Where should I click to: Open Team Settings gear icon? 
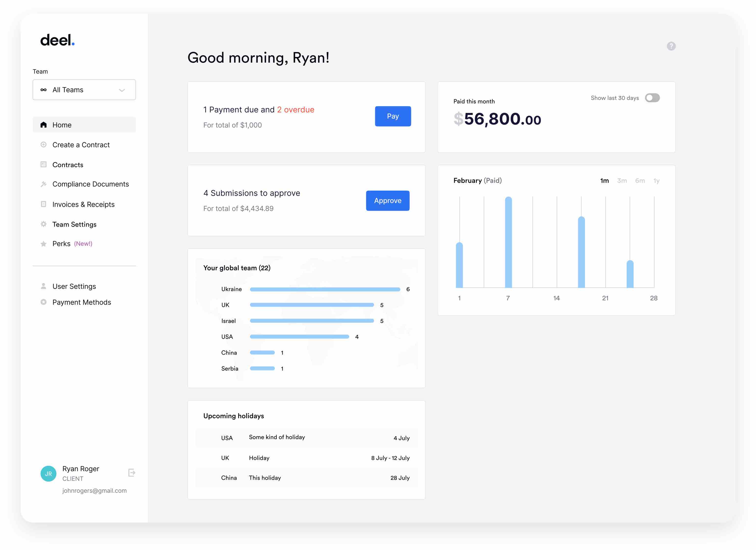coord(44,224)
